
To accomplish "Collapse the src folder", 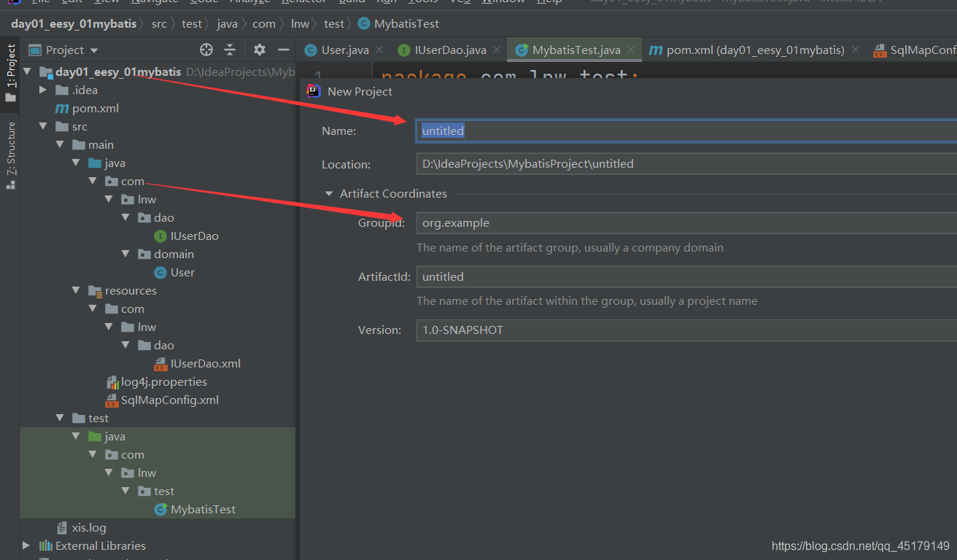I will click(x=43, y=126).
